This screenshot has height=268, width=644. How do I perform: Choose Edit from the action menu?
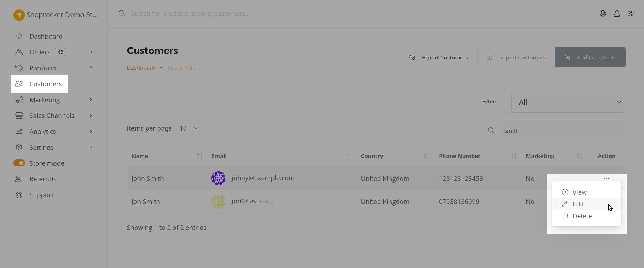(x=578, y=204)
